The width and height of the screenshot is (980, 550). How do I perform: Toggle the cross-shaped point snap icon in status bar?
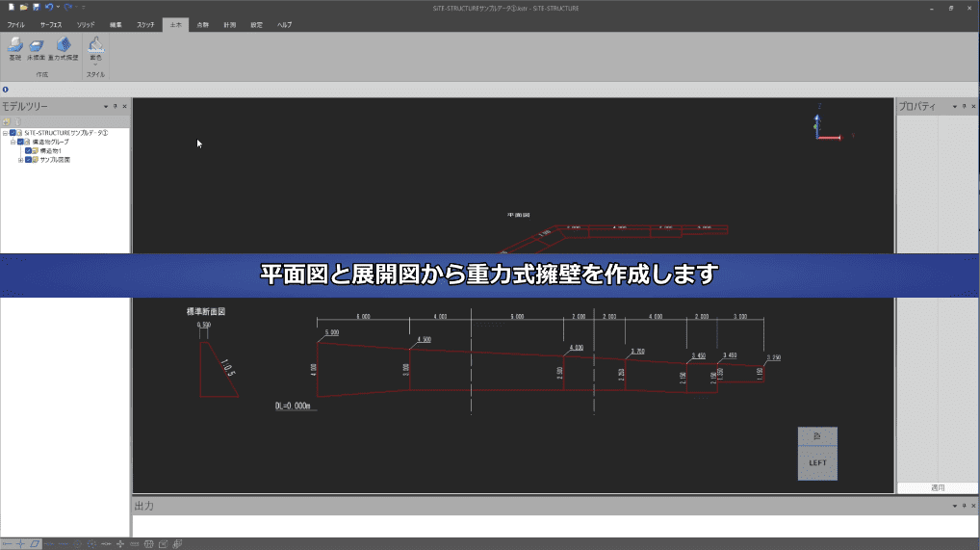(20, 544)
